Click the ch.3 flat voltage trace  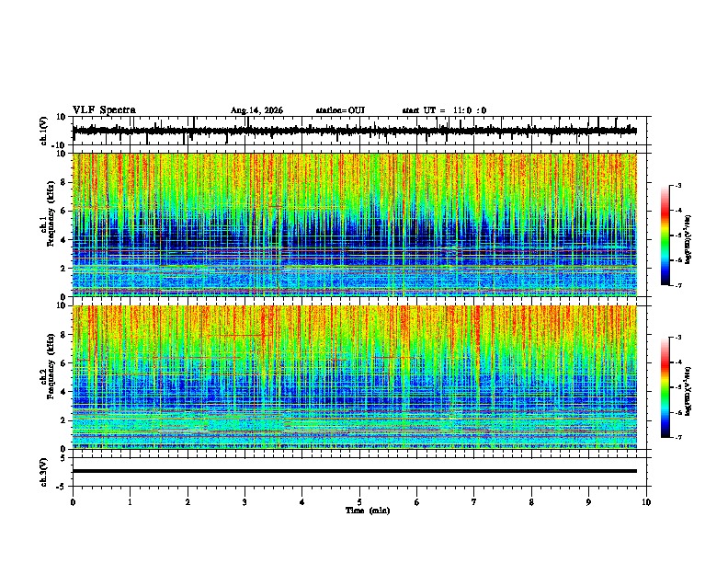point(355,471)
